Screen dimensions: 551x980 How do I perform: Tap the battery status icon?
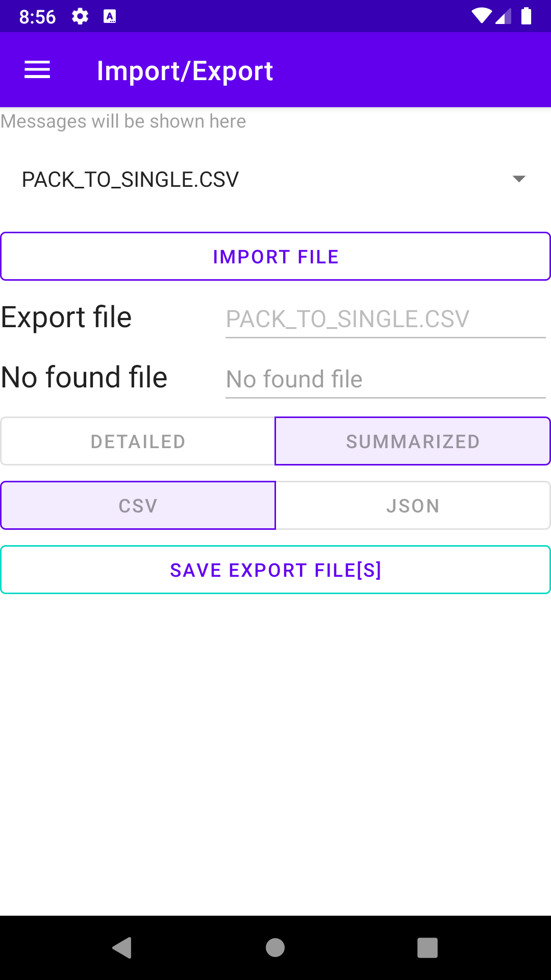click(x=526, y=16)
